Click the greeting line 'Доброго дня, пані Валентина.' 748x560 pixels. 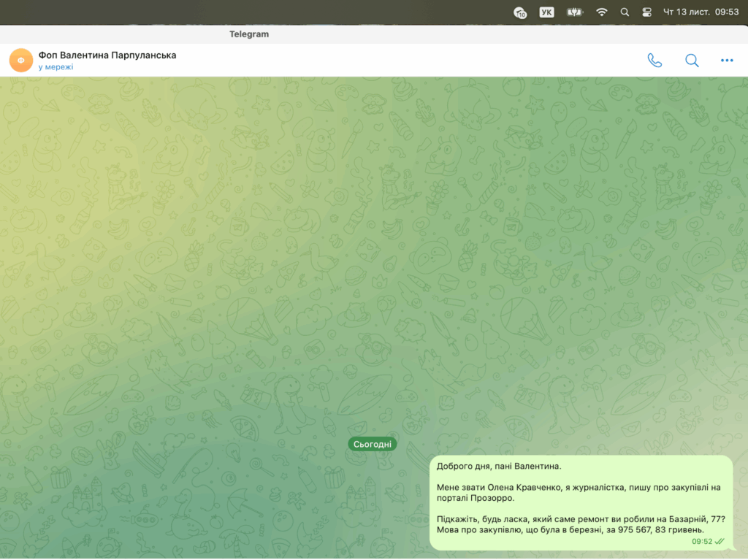point(499,466)
